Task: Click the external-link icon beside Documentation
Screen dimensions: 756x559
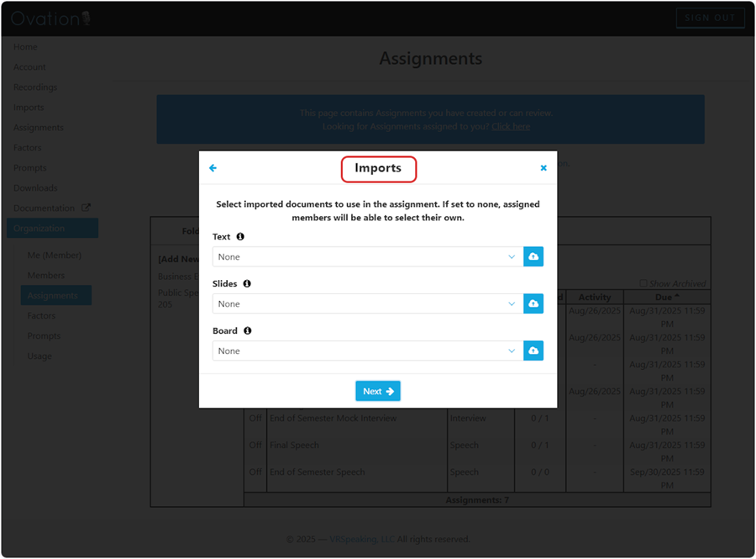Action: 86,208
